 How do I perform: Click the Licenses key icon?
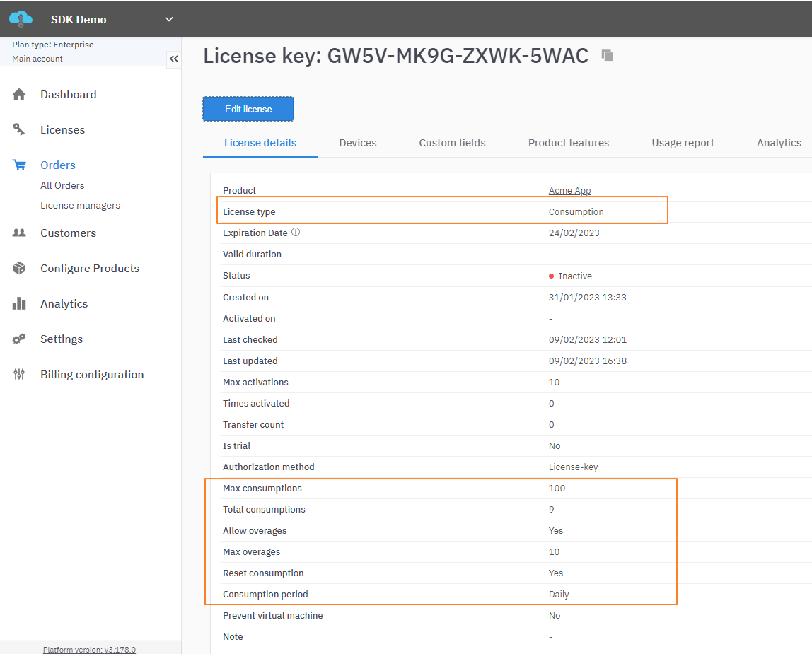click(19, 129)
